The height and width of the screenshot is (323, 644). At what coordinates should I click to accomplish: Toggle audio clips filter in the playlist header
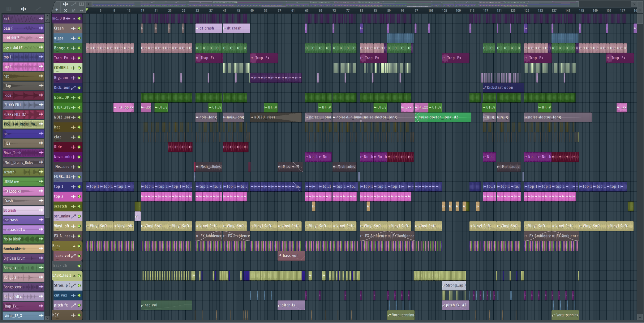[x=66, y=4]
